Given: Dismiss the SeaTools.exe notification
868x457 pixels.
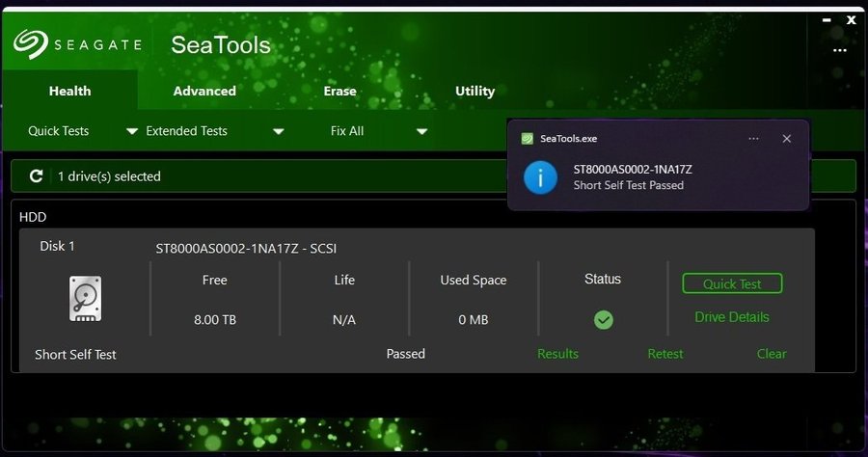Looking at the screenshot, I should 786,139.
